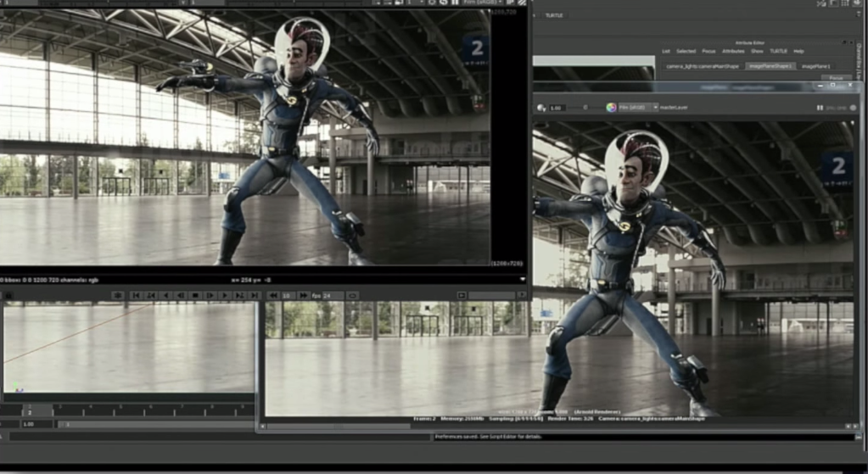
Task: Expand the arrow at viewer info bar's right end
Action: 523,279
